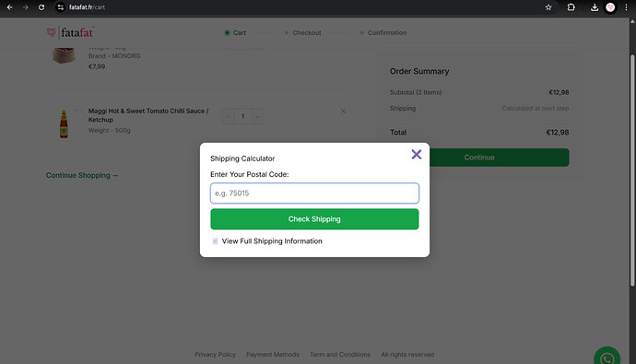View site information icon in address bar
This screenshot has height=364, width=636.
point(61,7)
